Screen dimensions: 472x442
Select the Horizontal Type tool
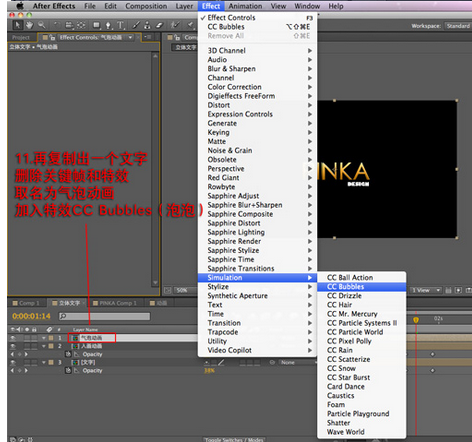click(x=121, y=25)
